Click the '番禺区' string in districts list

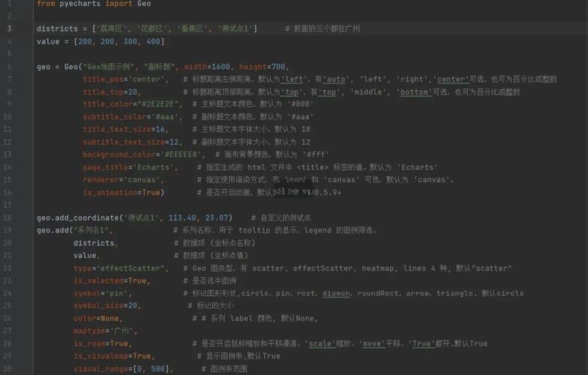(192, 28)
